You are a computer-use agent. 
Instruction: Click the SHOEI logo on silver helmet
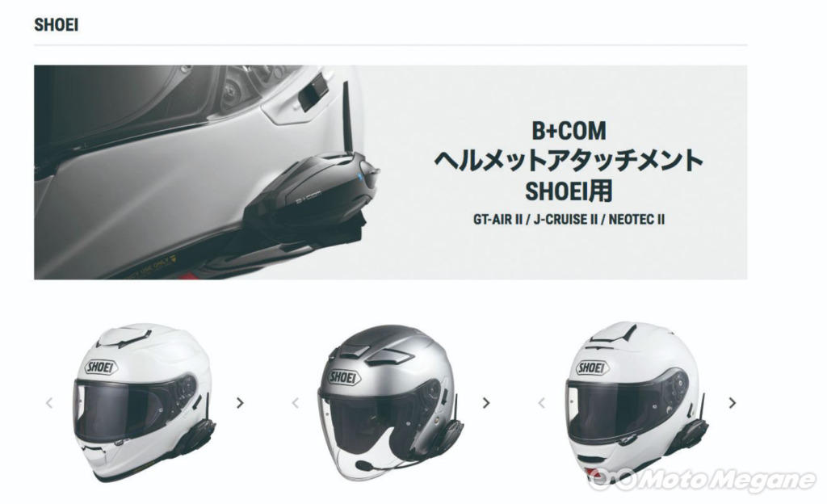(344, 376)
